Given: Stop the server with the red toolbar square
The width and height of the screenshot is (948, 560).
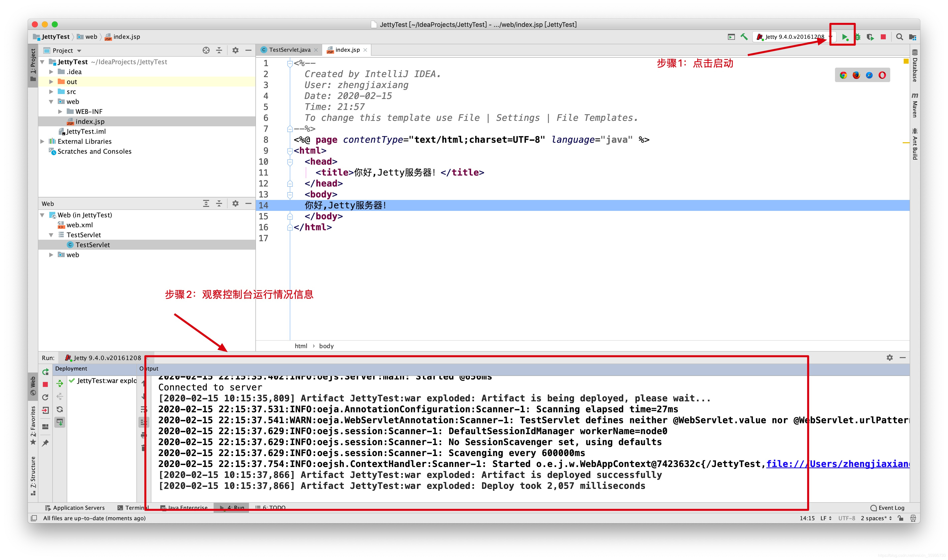Looking at the screenshot, I should [x=883, y=37].
